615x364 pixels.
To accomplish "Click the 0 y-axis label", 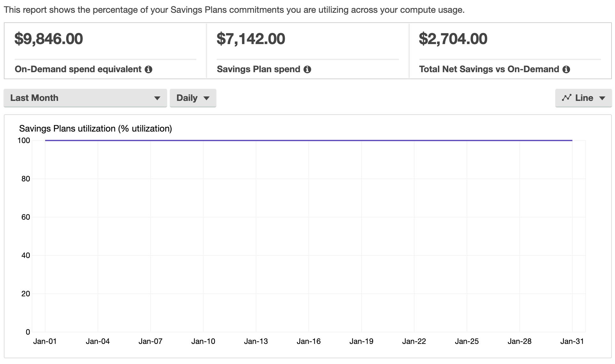I will [x=28, y=332].
